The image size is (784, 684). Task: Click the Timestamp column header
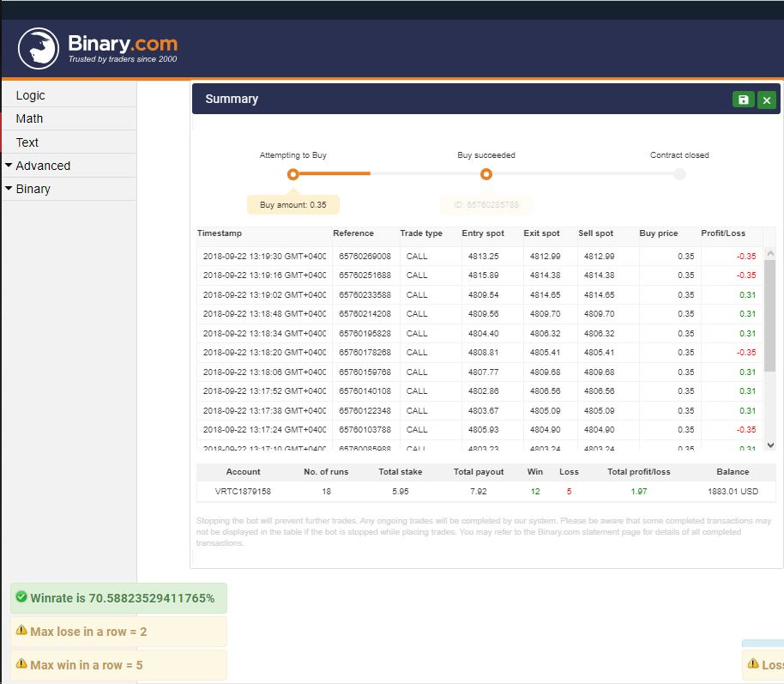(219, 233)
